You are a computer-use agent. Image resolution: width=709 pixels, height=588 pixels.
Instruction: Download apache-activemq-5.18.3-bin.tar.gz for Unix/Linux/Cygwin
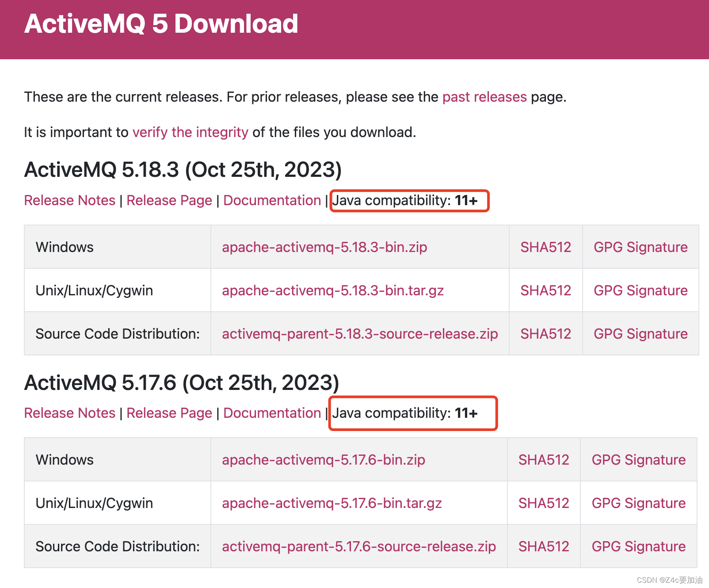tap(333, 290)
